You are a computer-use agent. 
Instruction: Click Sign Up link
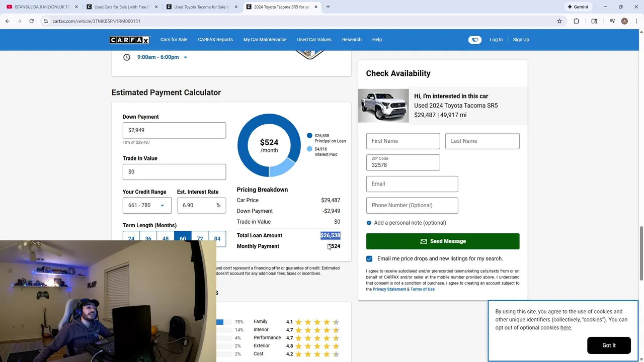click(x=521, y=40)
